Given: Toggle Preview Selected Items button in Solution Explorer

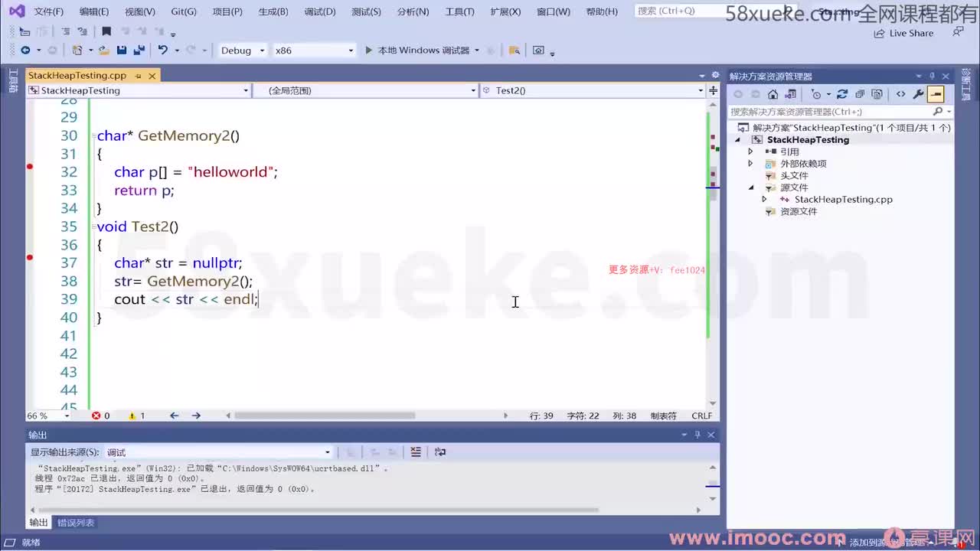Looking at the screenshot, I should coord(936,94).
